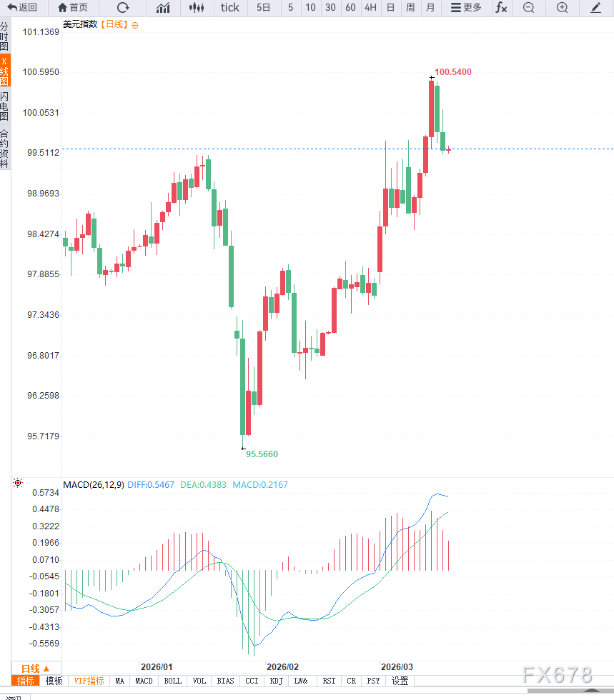Viewport: 614px width, 700px height.
Task: Go to the 首页 home button
Action: pyautogui.click(x=73, y=8)
